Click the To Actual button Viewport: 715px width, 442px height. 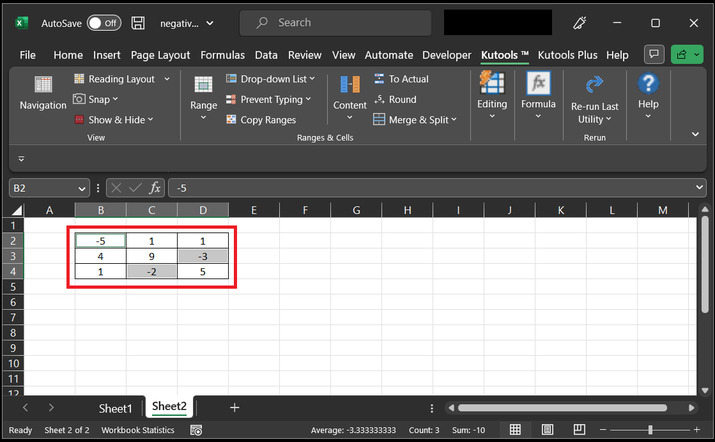pyautogui.click(x=402, y=79)
